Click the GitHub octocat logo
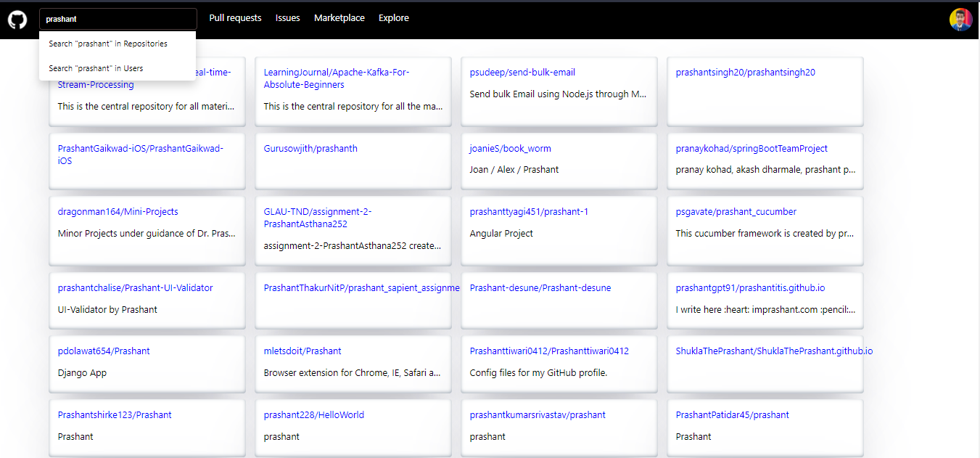This screenshot has width=980, height=458. coord(17,19)
